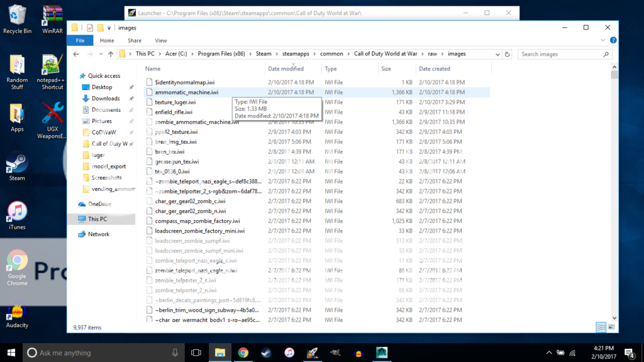Expand subfolders after common in address bar
This screenshot has height=362, width=644.
pyautogui.click(x=348, y=54)
